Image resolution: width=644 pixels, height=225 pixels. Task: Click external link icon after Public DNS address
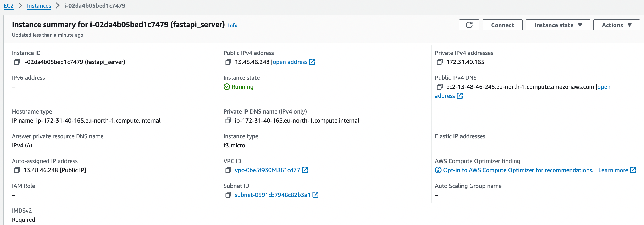[x=460, y=95]
